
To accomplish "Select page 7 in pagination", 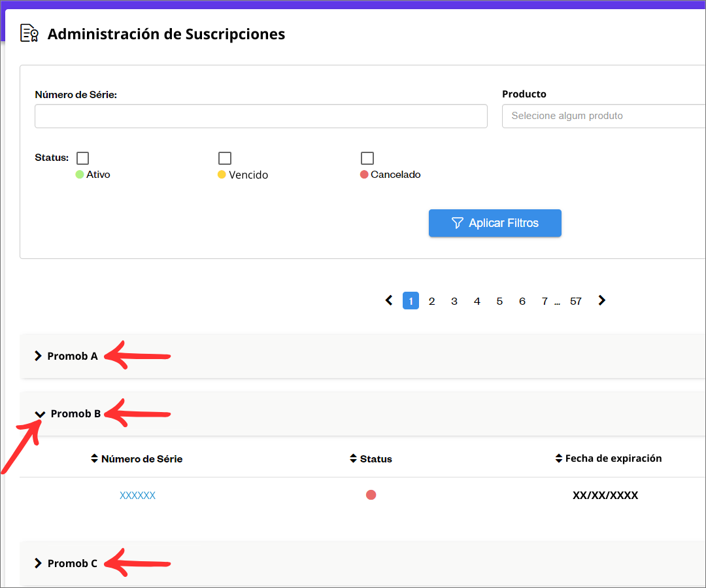I will (545, 301).
